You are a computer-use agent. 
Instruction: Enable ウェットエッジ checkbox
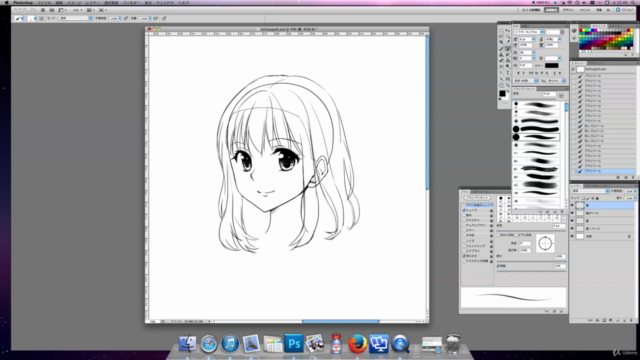(x=464, y=246)
